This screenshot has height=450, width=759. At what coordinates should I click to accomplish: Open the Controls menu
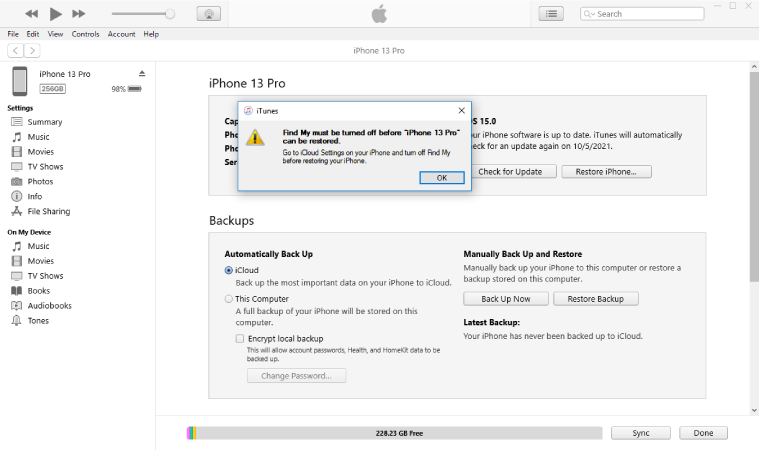[x=85, y=34]
